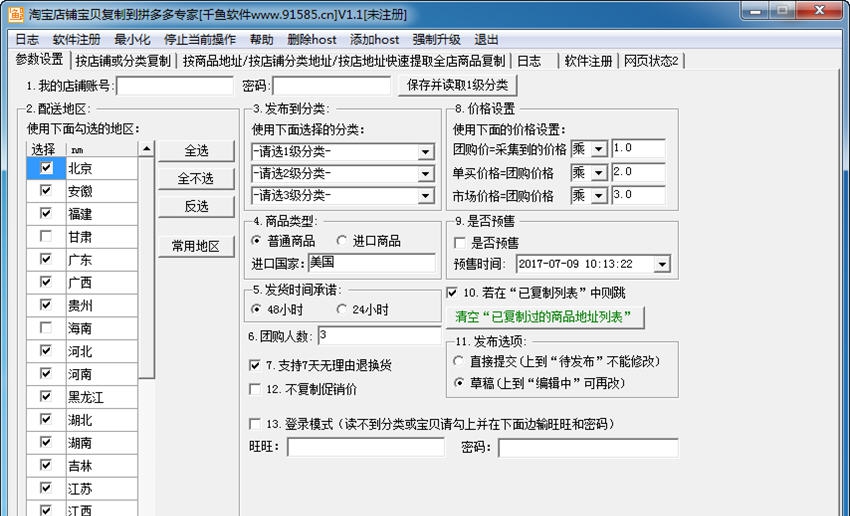
Task: Click the 市场价格 multiplier field 3.0
Action: point(638,195)
